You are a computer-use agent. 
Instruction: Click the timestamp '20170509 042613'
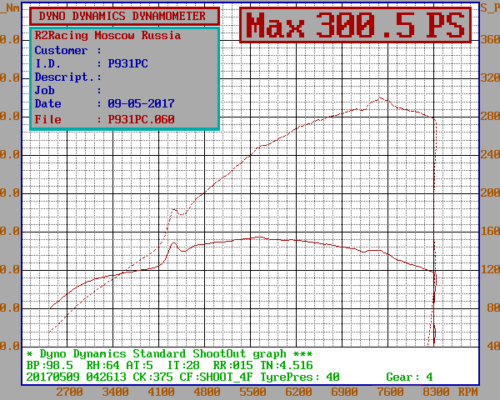[76, 377]
